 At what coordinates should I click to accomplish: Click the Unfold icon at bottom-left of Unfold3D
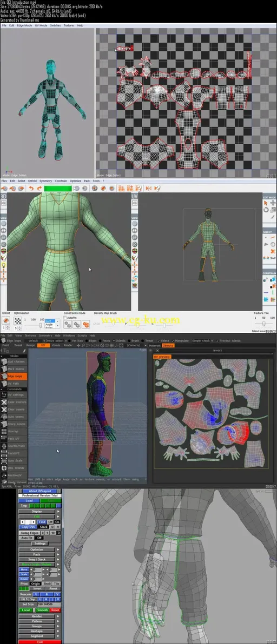tap(6, 321)
